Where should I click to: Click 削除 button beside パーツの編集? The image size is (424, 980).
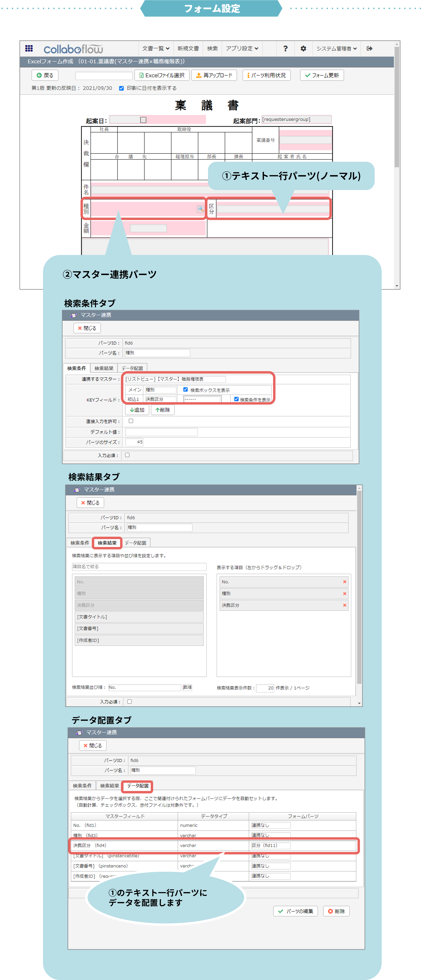coord(336,911)
